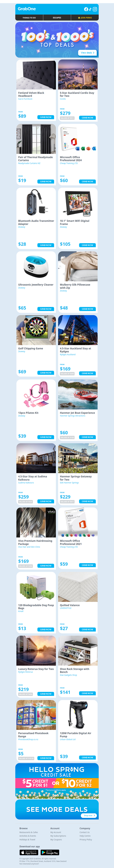
Task: Grab the Fenland Velvet Black Headboard deal
Action: pyautogui.click(x=46, y=117)
